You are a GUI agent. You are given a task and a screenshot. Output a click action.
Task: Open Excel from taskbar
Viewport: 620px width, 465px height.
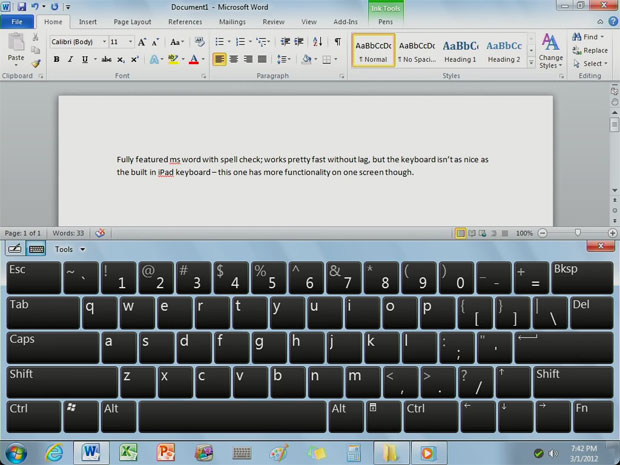point(128,453)
